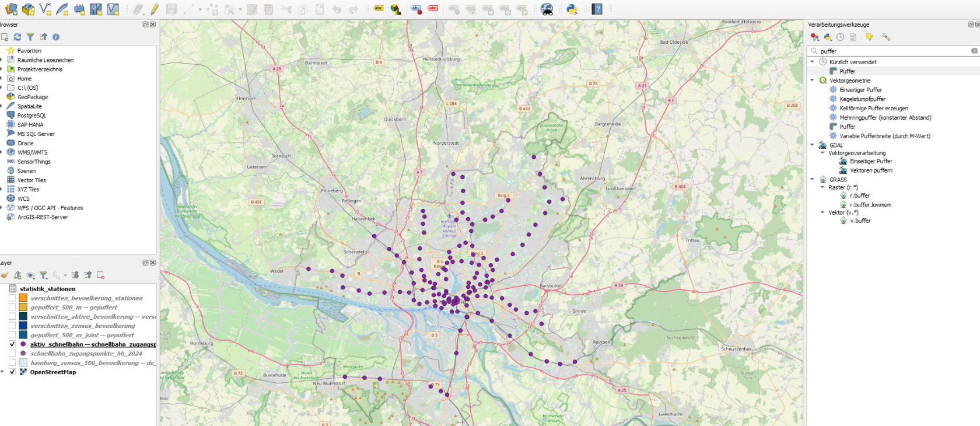Open processing history clock icon
980x426 pixels.
click(840, 37)
